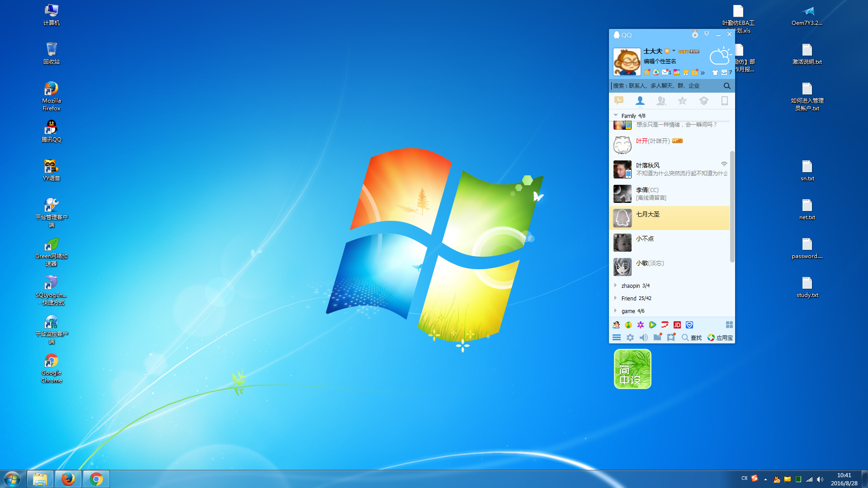Switch to the mobile phone tab in QQ
Viewport: 868px width, 488px height.
pos(725,100)
